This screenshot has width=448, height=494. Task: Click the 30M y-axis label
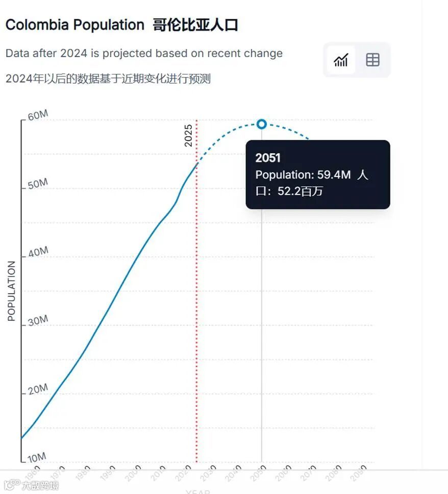(x=38, y=320)
